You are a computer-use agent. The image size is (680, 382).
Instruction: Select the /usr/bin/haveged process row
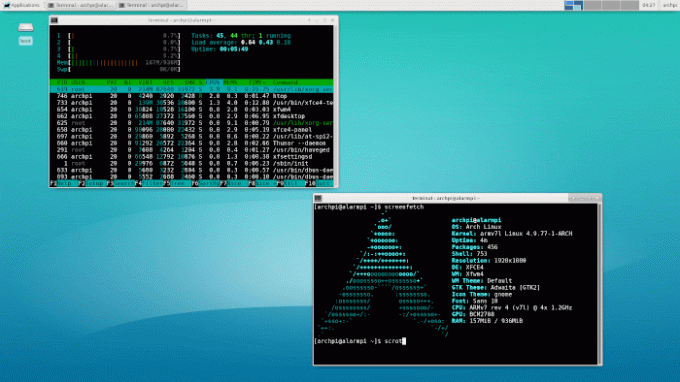[x=192, y=150]
